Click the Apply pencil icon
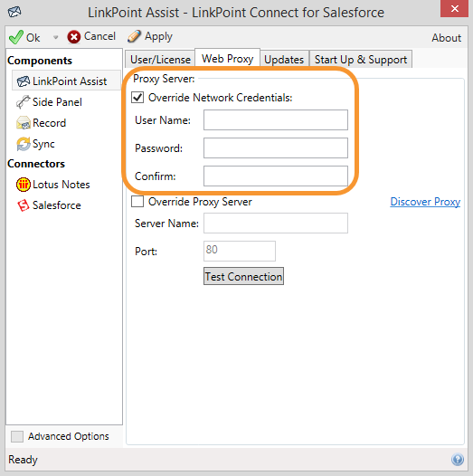This screenshot has width=473, height=476. [x=134, y=36]
